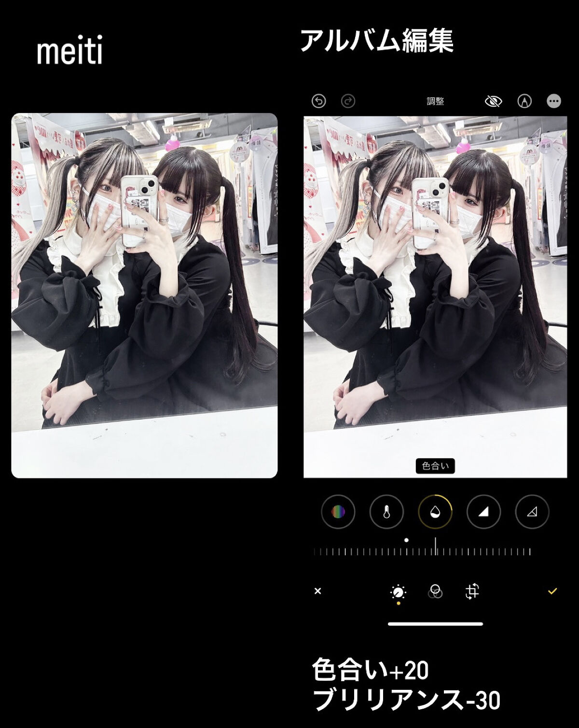Open the Markup pen tool
This screenshot has height=728, width=579.
[524, 101]
